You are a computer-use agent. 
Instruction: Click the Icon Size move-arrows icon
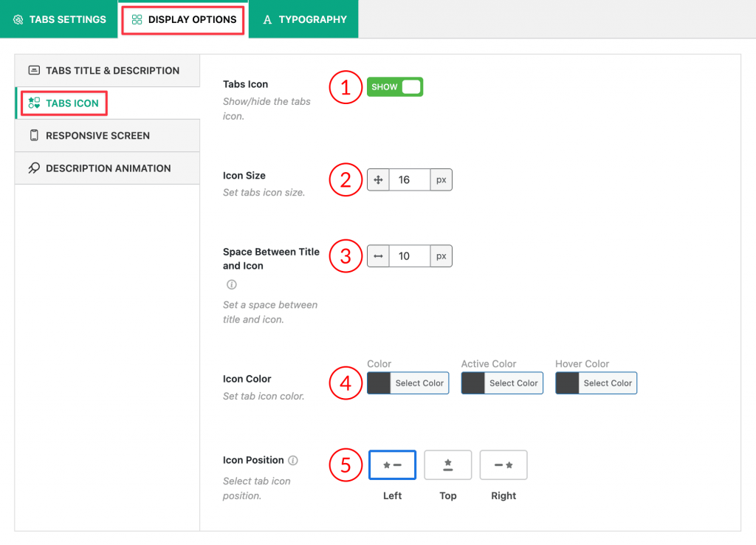(378, 180)
